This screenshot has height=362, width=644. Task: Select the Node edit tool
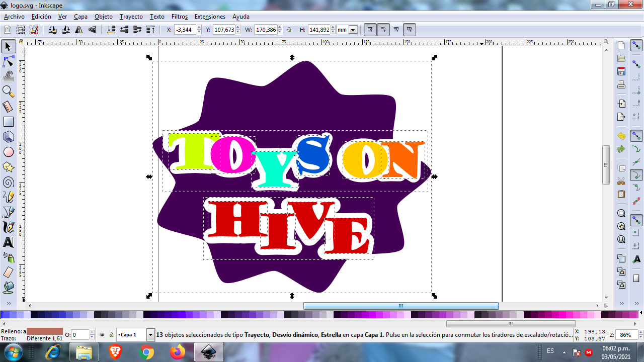point(8,62)
